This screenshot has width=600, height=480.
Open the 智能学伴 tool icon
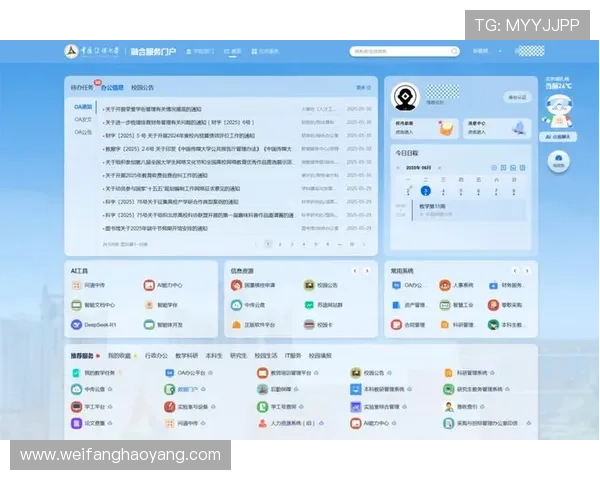click(149, 305)
